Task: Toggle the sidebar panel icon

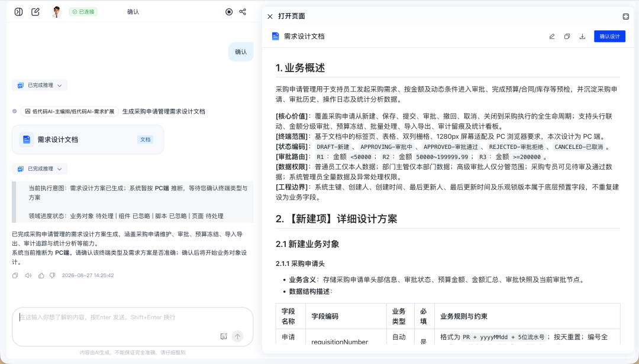Action: (x=18, y=12)
